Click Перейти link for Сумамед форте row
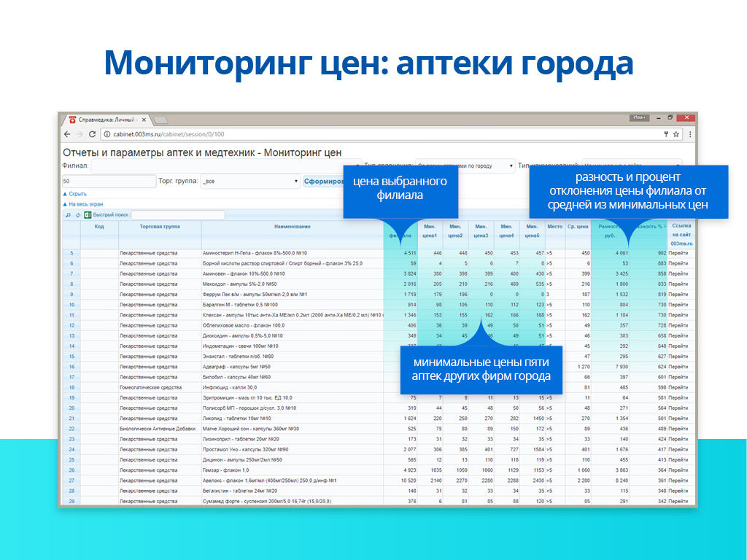The height and width of the screenshot is (560, 747). tap(678, 502)
